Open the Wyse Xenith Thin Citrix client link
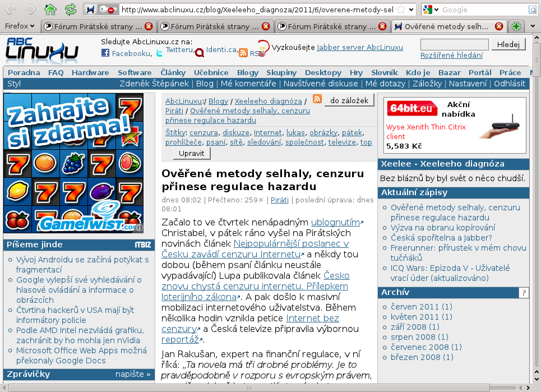 pyautogui.click(x=426, y=131)
